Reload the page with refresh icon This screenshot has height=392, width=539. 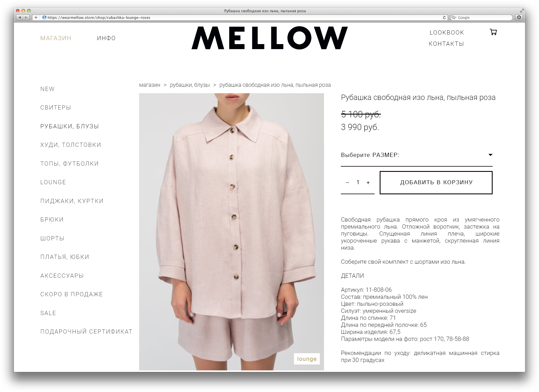pos(444,17)
